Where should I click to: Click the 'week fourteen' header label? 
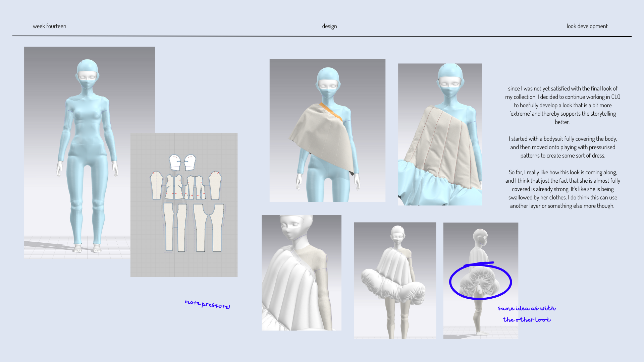[x=49, y=26]
